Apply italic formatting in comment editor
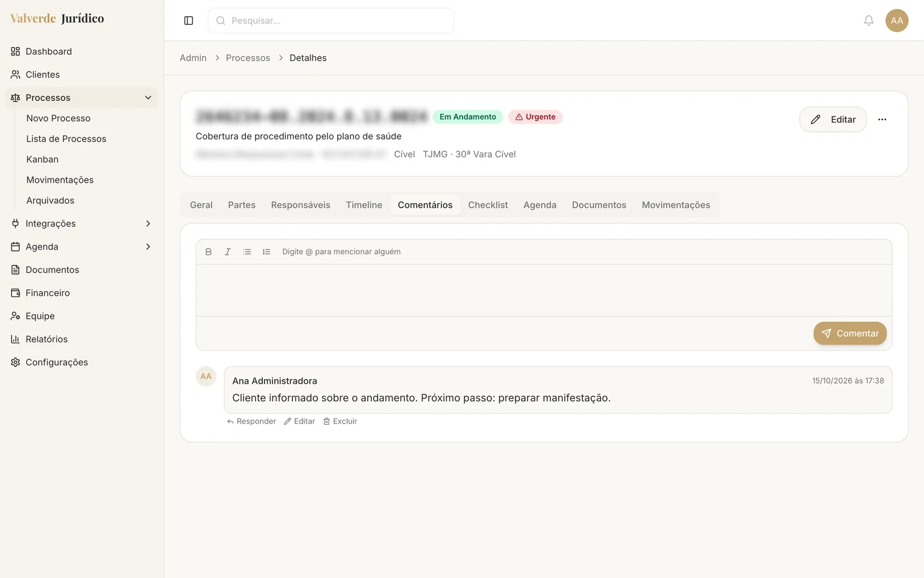 228,252
